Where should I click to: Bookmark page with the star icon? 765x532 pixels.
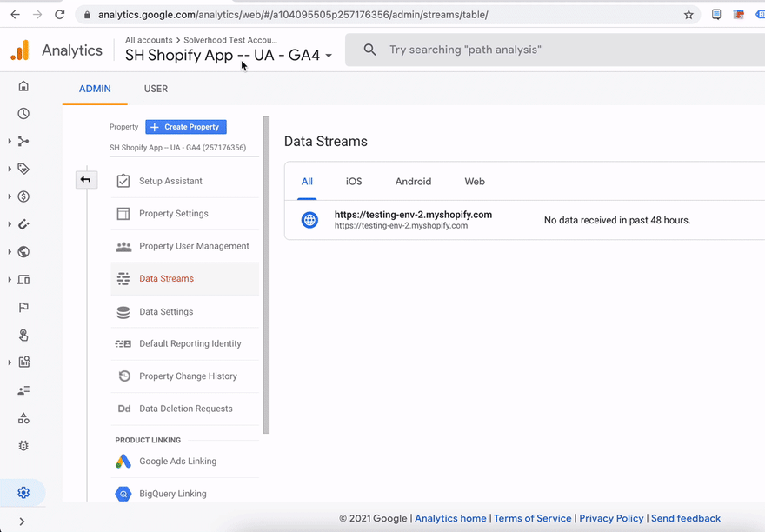(688, 15)
